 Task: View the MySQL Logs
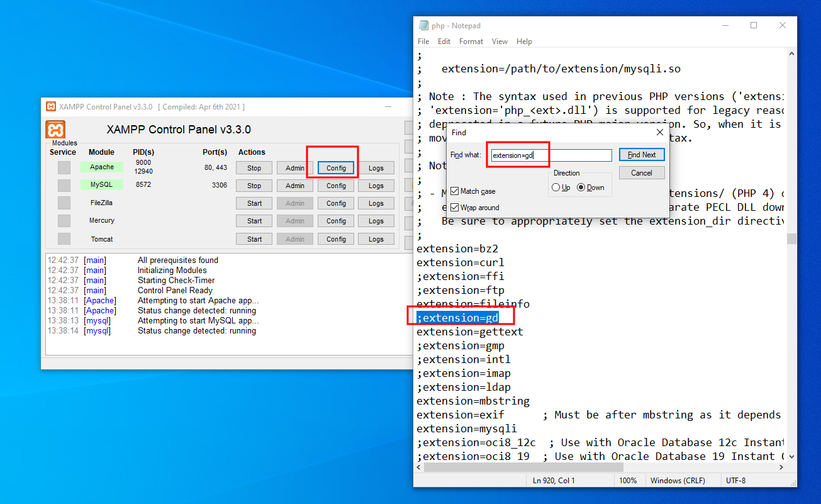tap(376, 185)
